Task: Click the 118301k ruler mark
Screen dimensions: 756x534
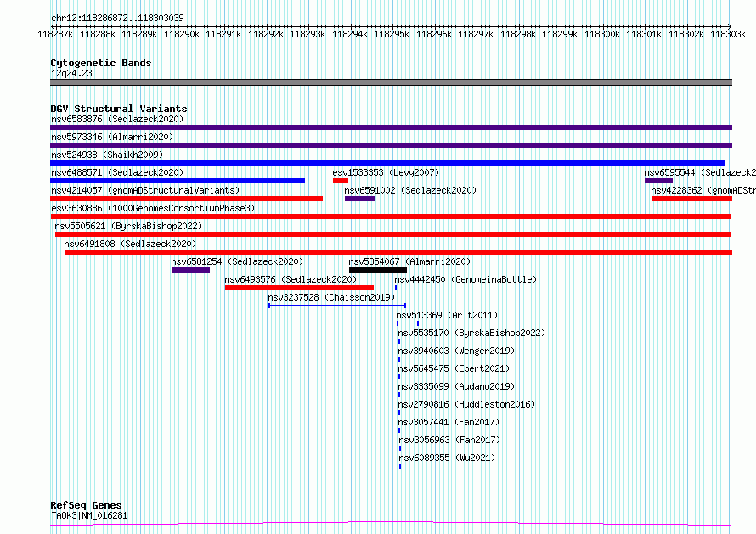Action: coord(644,34)
